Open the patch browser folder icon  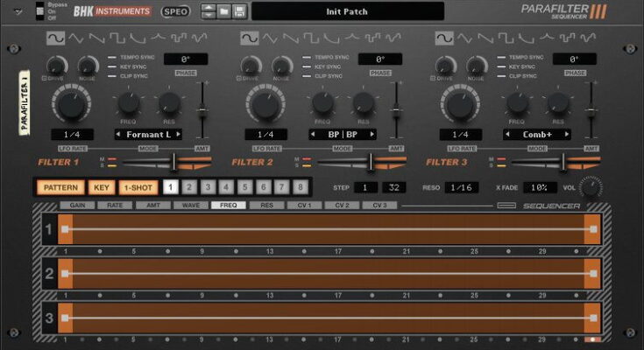pyautogui.click(x=224, y=12)
